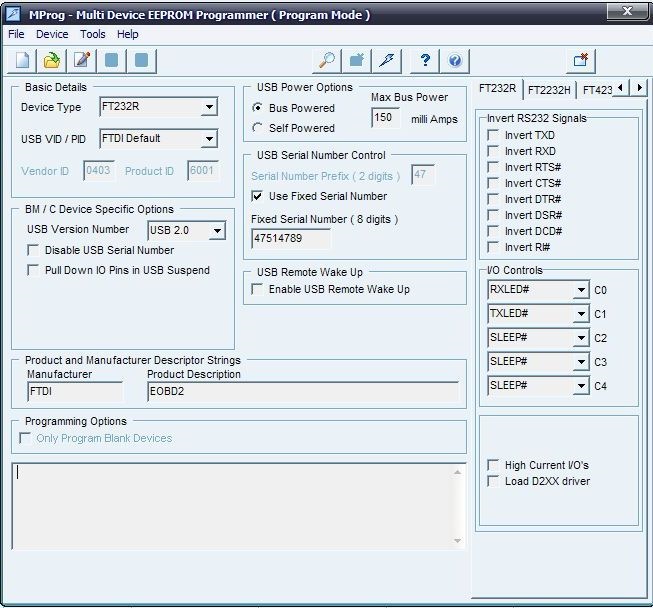Viewport: 653px width, 608px height.
Task: Select the Self Powered radio button
Action: pyautogui.click(x=257, y=127)
